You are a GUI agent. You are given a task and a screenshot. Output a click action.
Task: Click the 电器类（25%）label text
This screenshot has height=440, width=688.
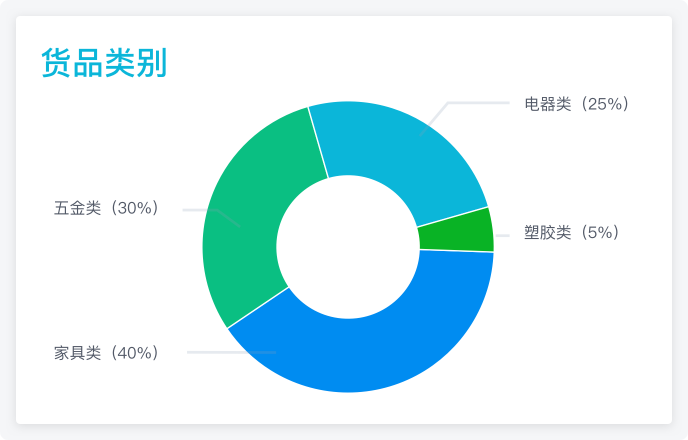(x=577, y=104)
